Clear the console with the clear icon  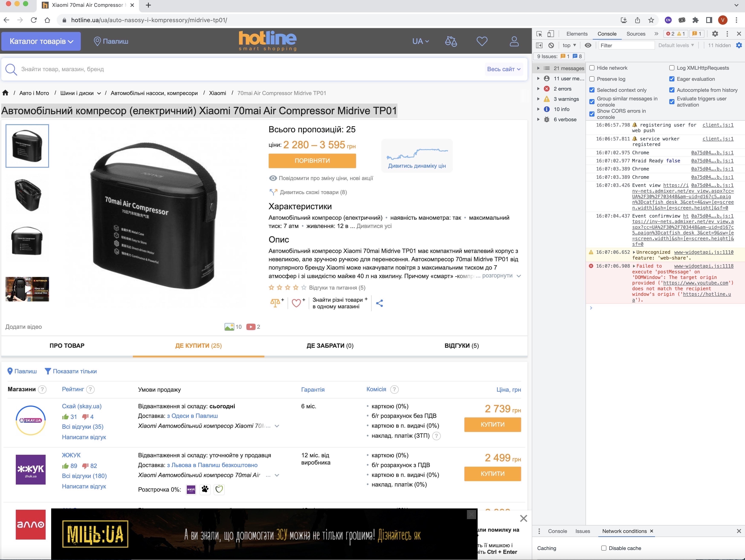pos(551,45)
